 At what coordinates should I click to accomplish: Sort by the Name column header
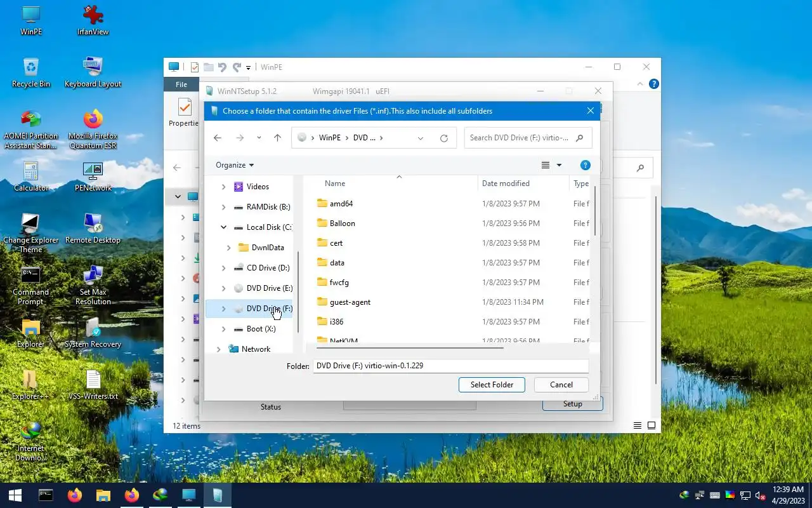(x=335, y=184)
